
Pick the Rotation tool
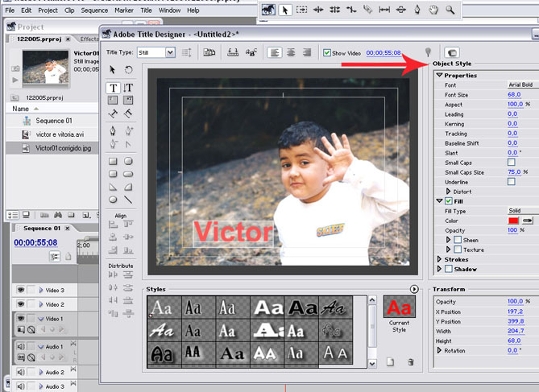[x=128, y=70]
